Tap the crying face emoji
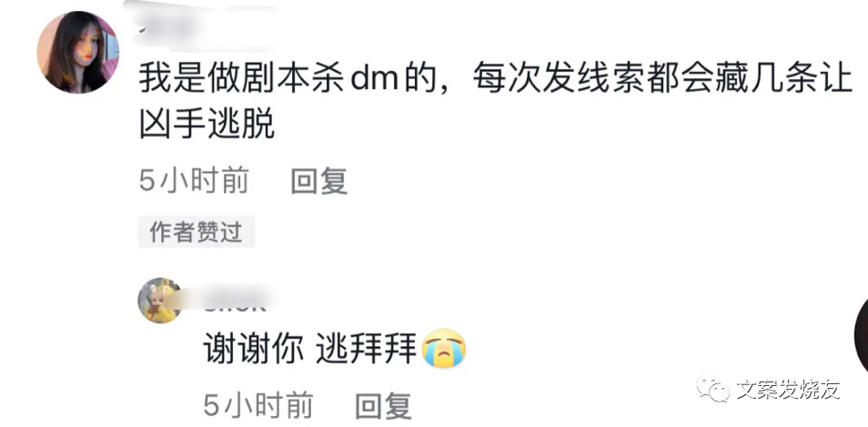 pos(444,349)
